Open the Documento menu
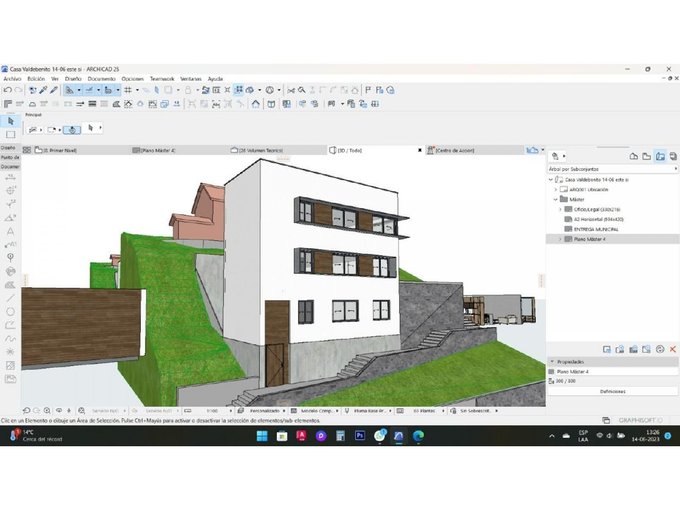 click(x=101, y=78)
